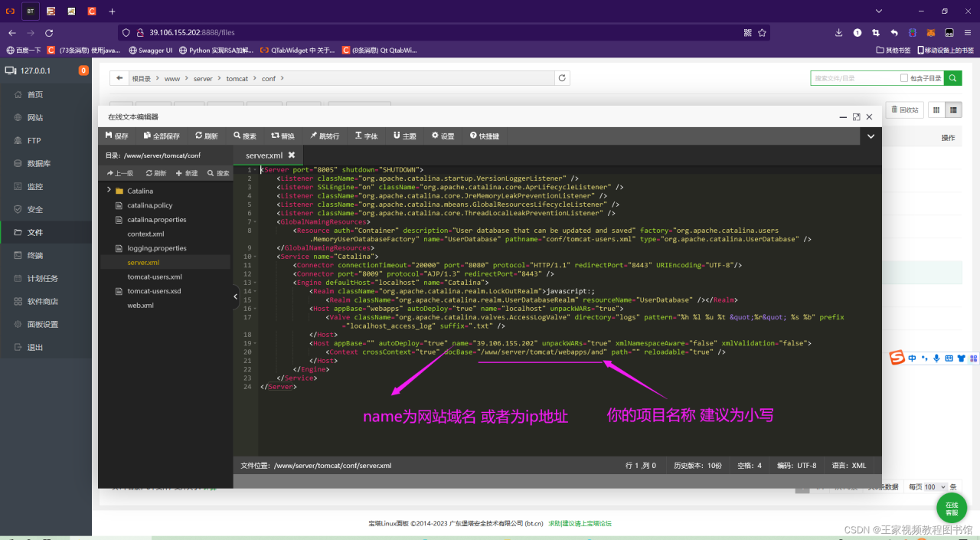
Task: Open the 主题 (theme) picker
Action: 404,136
